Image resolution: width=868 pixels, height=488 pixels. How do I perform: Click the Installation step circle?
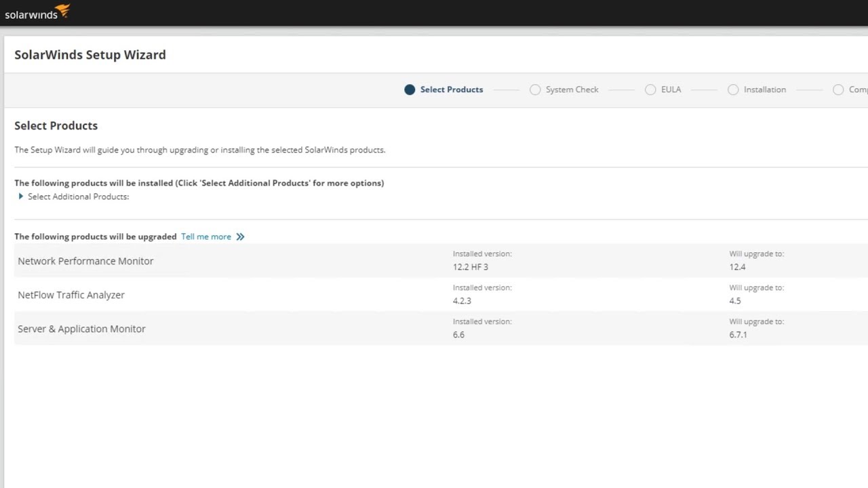tap(733, 89)
